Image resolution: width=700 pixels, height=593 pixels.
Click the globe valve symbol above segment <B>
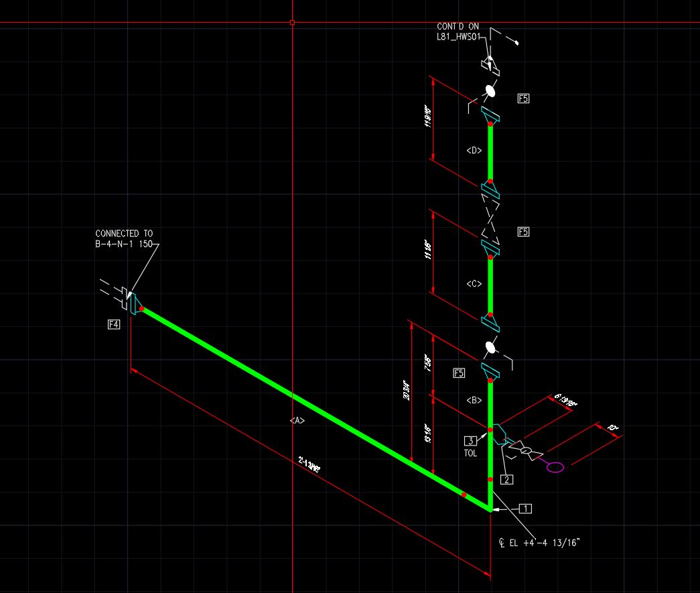click(x=491, y=346)
